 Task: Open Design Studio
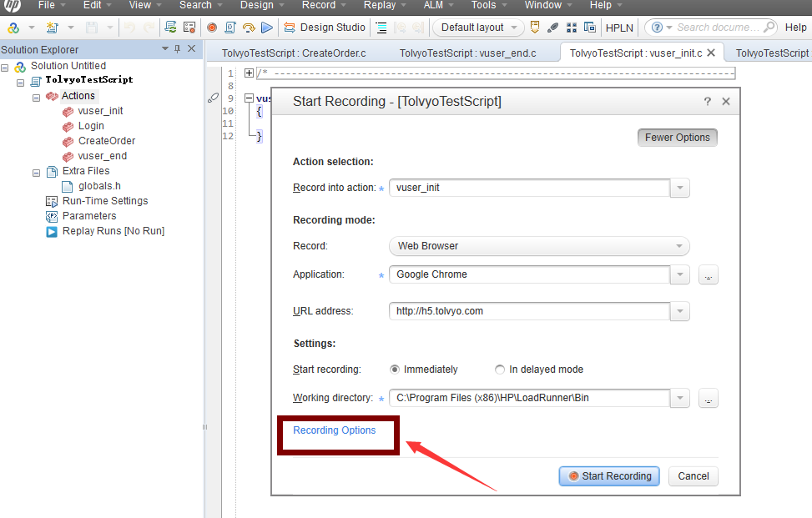tap(325, 28)
